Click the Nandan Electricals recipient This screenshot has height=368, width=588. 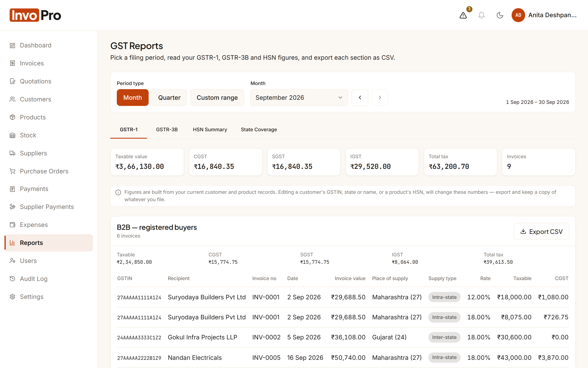tap(195, 358)
